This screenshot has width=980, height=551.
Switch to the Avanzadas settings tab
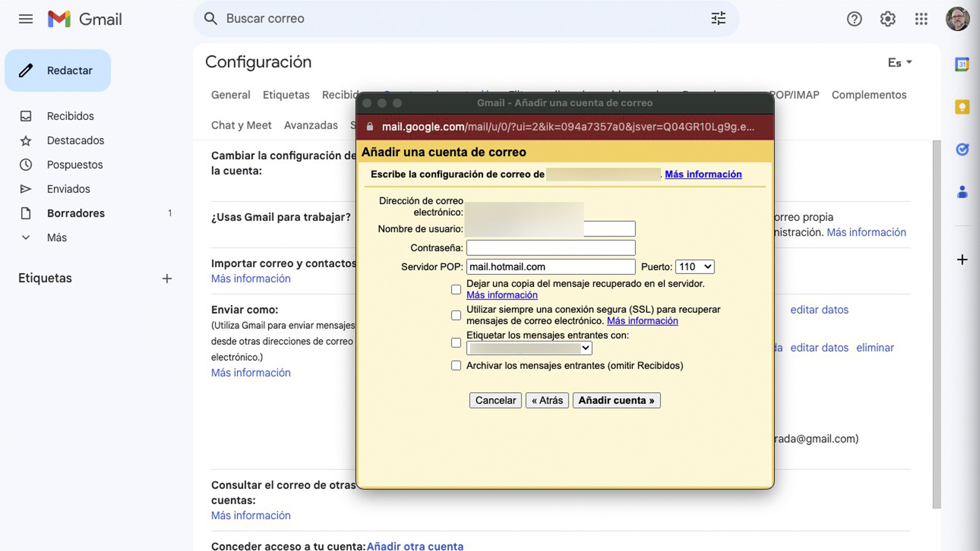pos(311,125)
